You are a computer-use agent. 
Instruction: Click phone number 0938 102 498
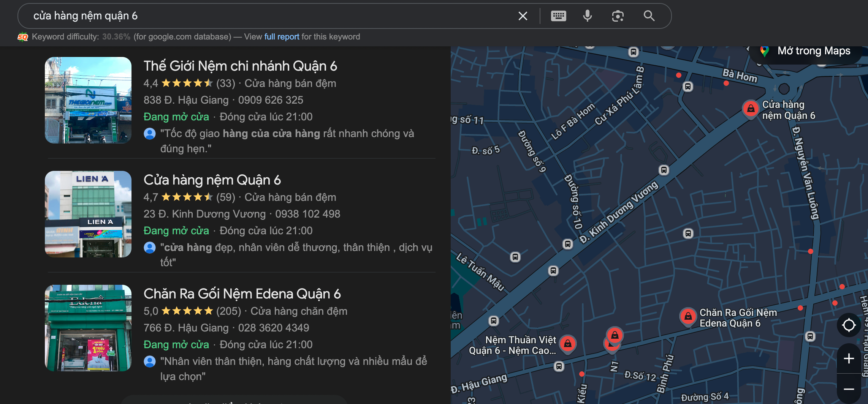[x=307, y=214]
